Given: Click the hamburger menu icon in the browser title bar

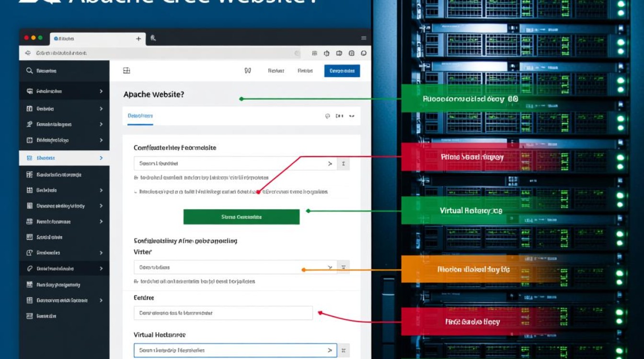Looking at the screenshot, I should (364, 38).
